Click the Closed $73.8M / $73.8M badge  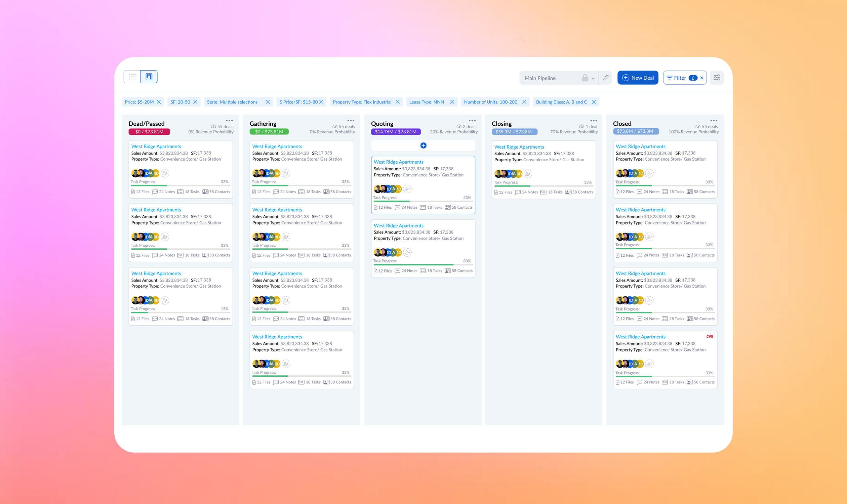tap(636, 131)
